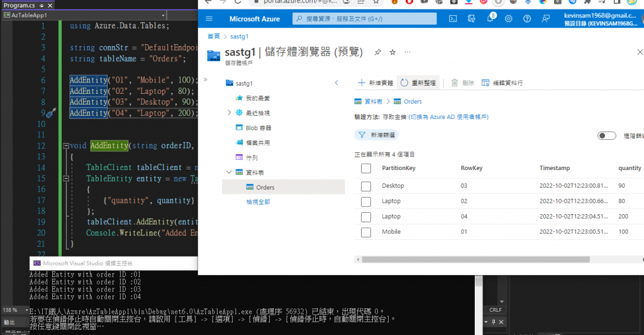This screenshot has width=644, height=335.
Task: Expand the Azure left sidebar double chevron
Action: coord(206,79)
